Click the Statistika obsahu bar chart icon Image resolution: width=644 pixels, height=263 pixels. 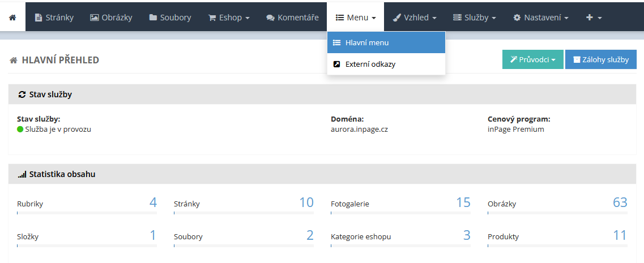click(x=22, y=175)
